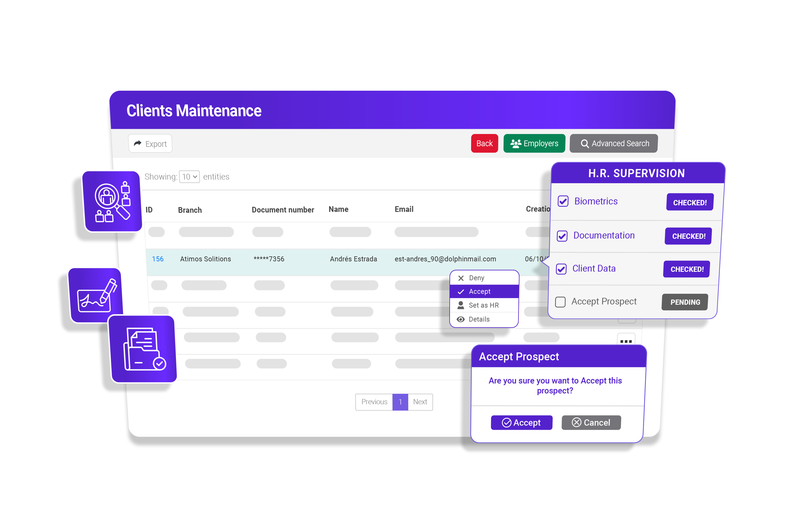Click the X icon beside Deny
This screenshot has width=806, height=532.
click(461, 278)
